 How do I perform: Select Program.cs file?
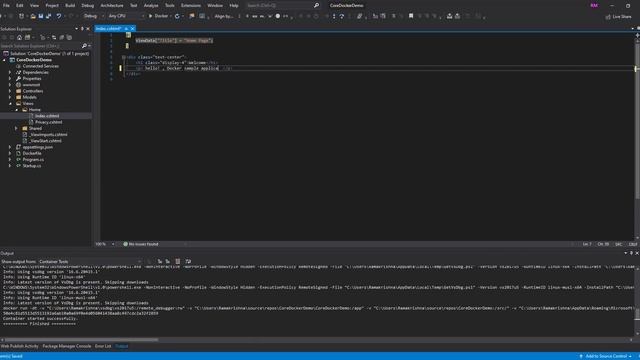coord(33,160)
